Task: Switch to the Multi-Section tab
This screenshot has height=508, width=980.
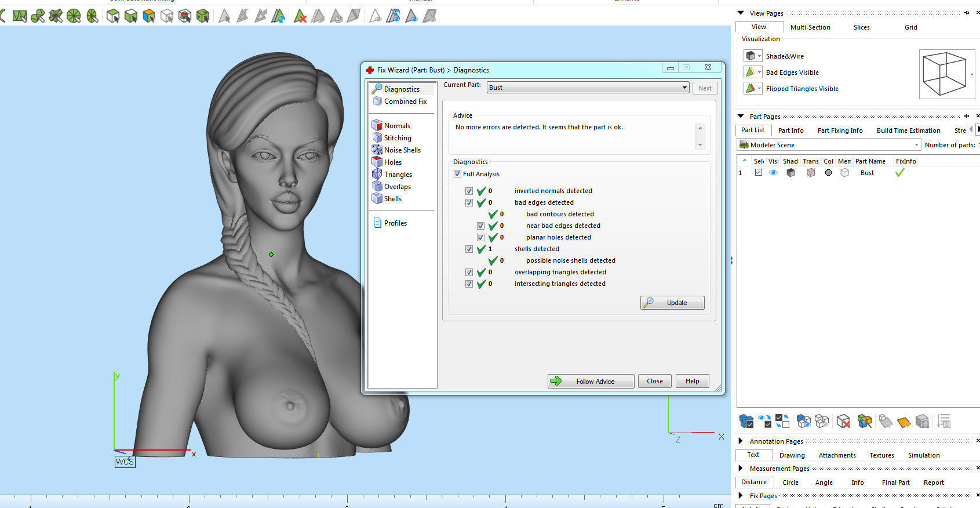Action: [810, 27]
